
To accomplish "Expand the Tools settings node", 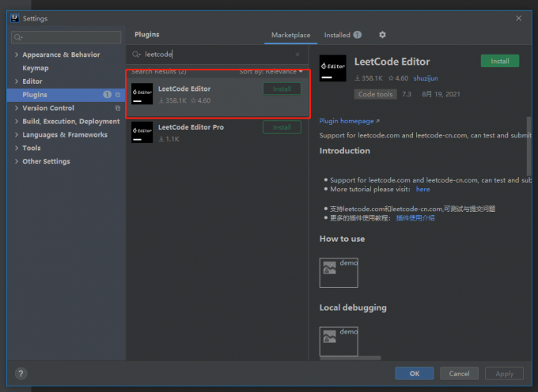I will click(17, 148).
